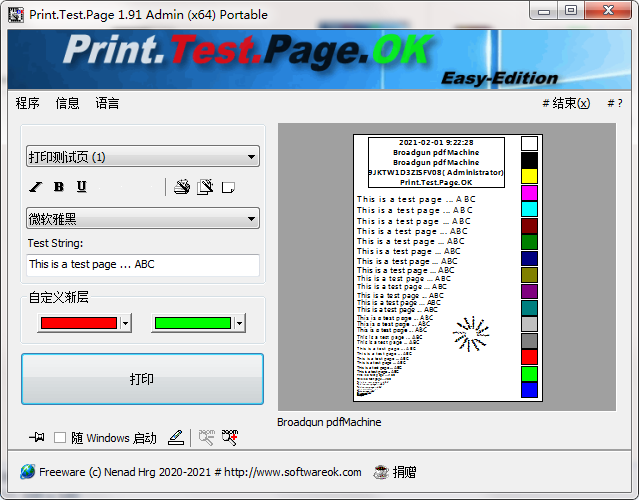
Task: Click the pin icon at bottom left
Action: coord(37,437)
